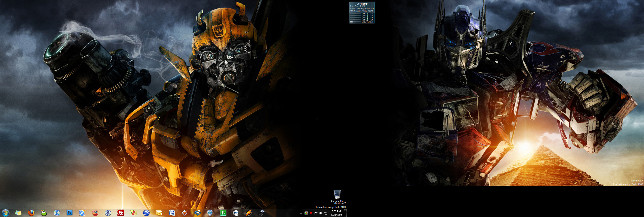The image size is (644, 217).
Task: Launch iTunes from the taskbar
Action: tap(57, 213)
